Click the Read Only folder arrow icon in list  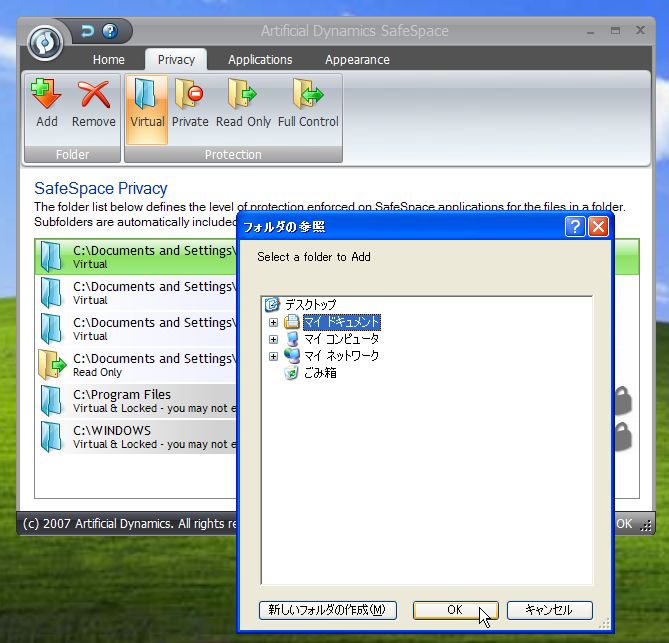click(52, 365)
